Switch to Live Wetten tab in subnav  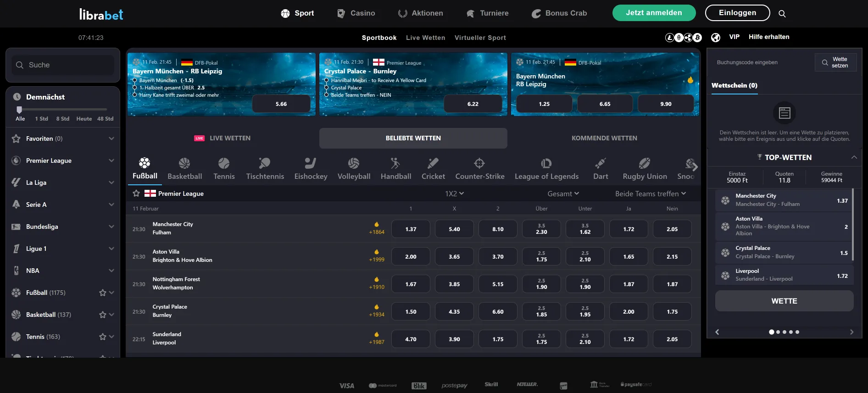pos(425,38)
